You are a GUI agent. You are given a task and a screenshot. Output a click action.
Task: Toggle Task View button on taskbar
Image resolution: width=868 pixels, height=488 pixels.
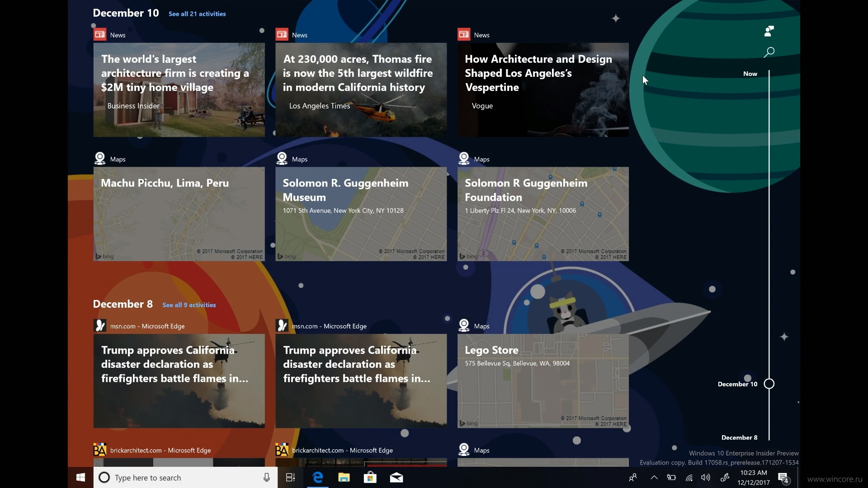click(x=291, y=478)
